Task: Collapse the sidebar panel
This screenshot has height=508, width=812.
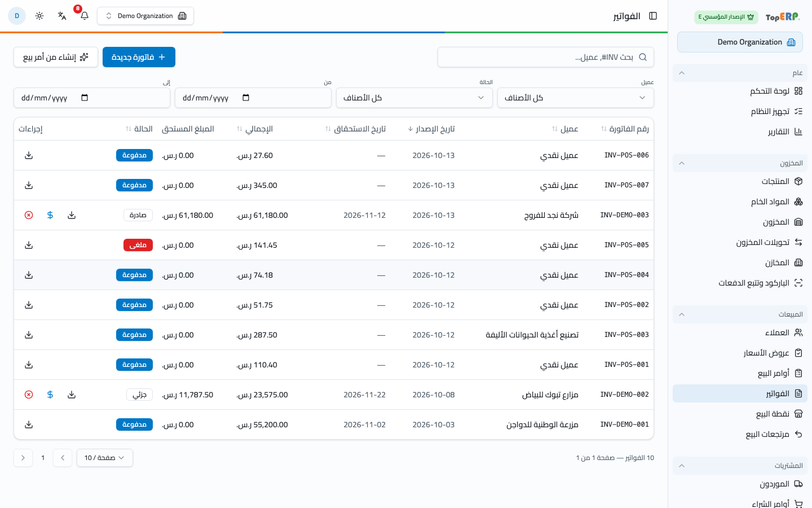Action: tap(653, 16)
